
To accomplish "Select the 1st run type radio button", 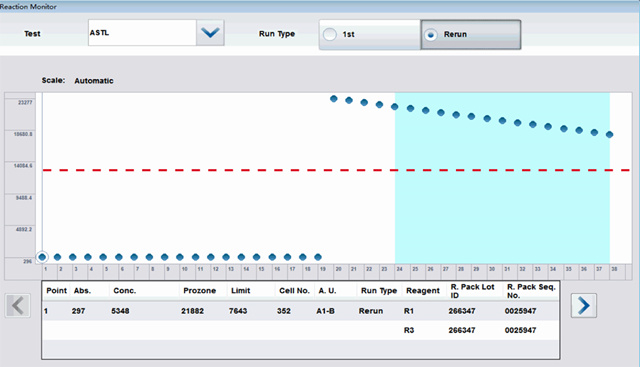I will (x=330, y=34).
